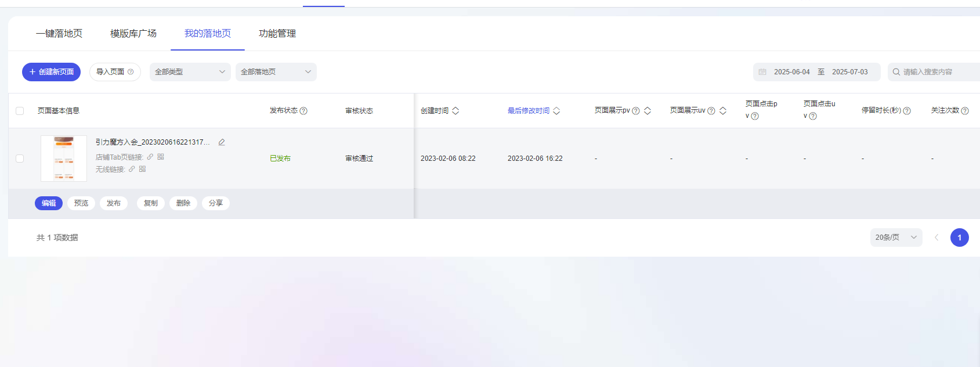Open the 20条/页 page size selector
The width and height of the screenshot is (980, 367).
[895, 238]
